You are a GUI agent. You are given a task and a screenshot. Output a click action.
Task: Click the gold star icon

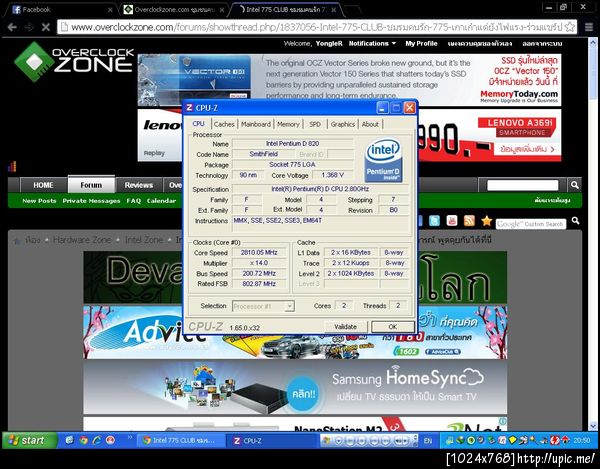tap(486, 221)
